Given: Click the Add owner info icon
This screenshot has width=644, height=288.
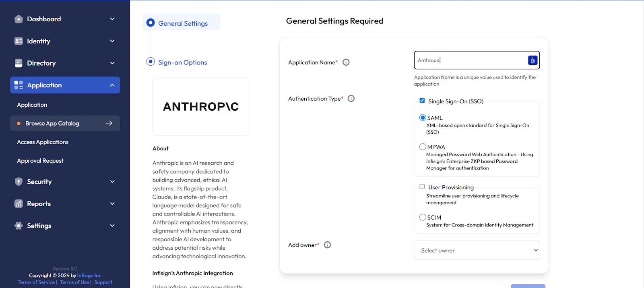Looking at the screenshot, I should point(327,245).
